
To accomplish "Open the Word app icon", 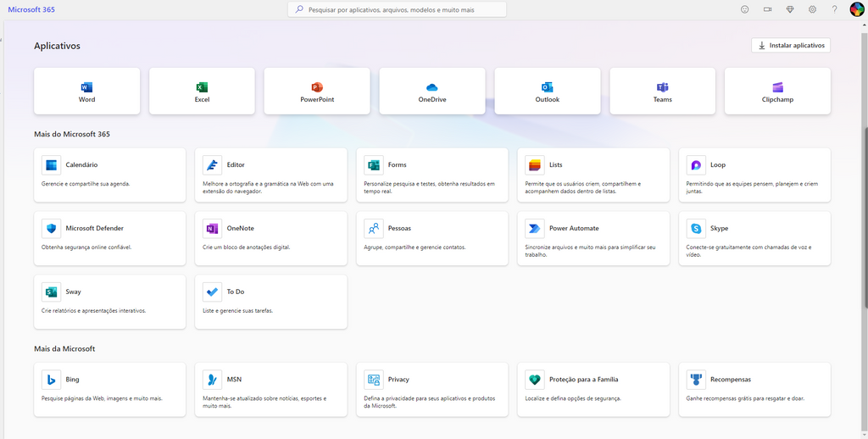I will point(87,87).
